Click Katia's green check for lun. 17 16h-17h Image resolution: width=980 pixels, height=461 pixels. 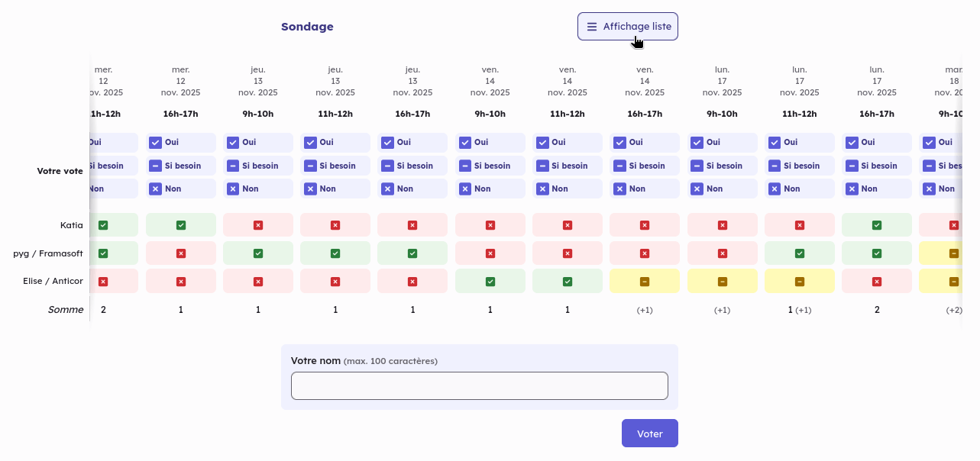877,225
